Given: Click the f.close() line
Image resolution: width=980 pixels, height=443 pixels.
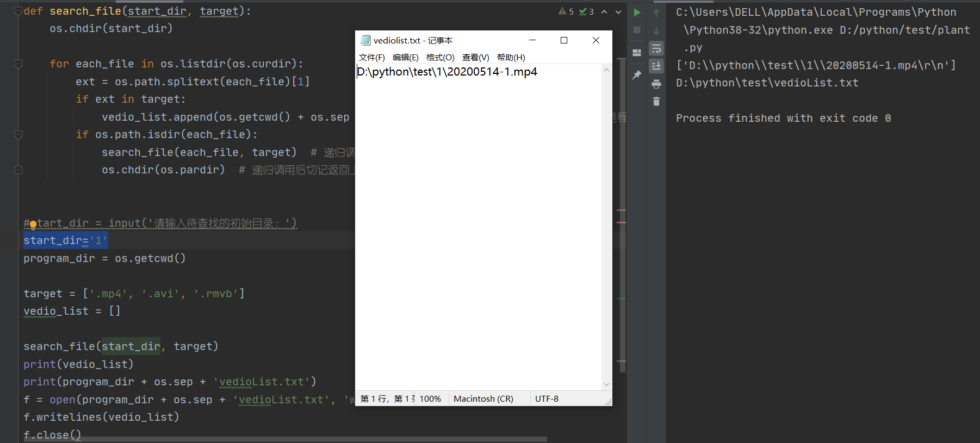Looking at the screenshot, I should pyautogui.click(x=52, y=435).
